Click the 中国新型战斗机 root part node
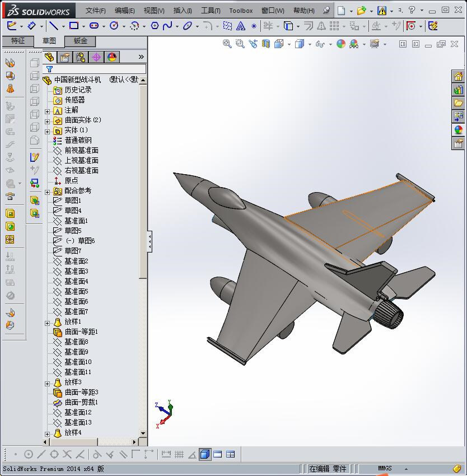Screen dimensions: 467x476 pyautogui.click(x=77, y=80)
